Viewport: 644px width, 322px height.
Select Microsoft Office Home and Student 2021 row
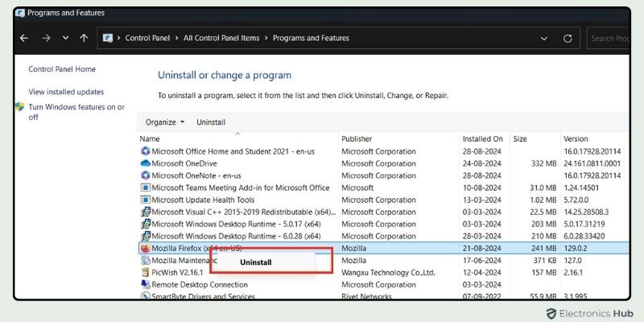pos(384,151)
